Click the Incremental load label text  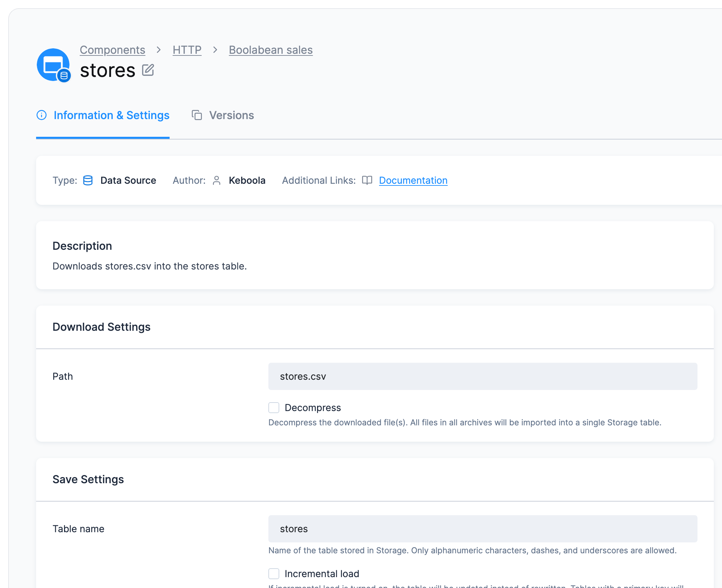(322, 574)
